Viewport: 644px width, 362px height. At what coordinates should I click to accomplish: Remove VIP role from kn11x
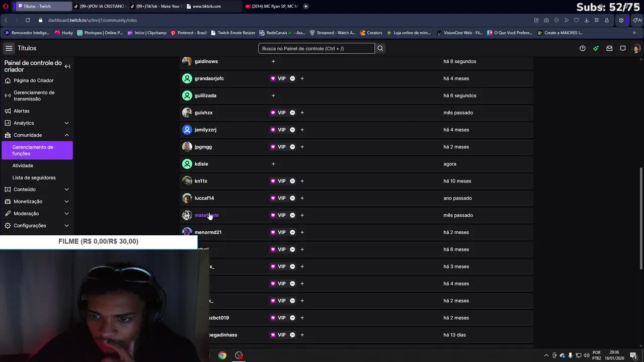click(x=292, y=181)
